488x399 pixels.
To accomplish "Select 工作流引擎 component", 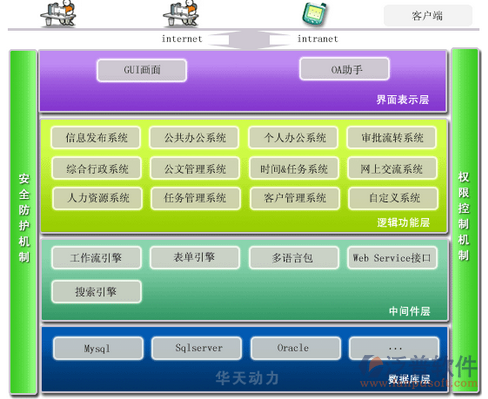I will 96,257.
